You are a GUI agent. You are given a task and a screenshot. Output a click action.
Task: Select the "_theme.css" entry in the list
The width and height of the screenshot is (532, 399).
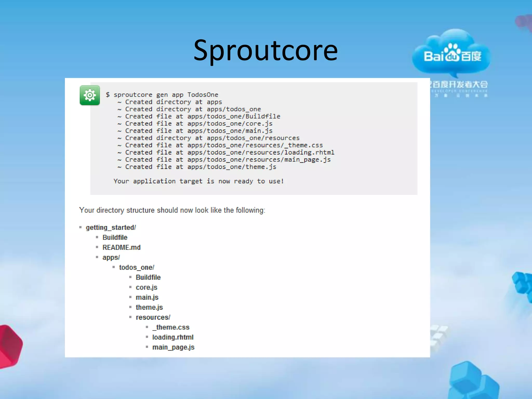click(171, 327)
